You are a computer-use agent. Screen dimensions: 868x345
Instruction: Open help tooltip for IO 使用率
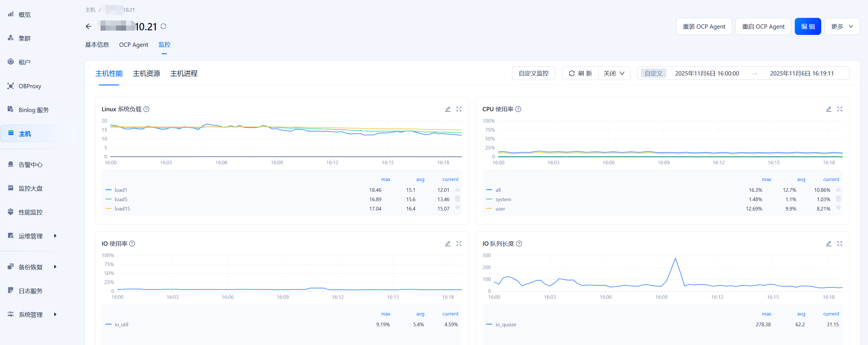pos(133,244)
